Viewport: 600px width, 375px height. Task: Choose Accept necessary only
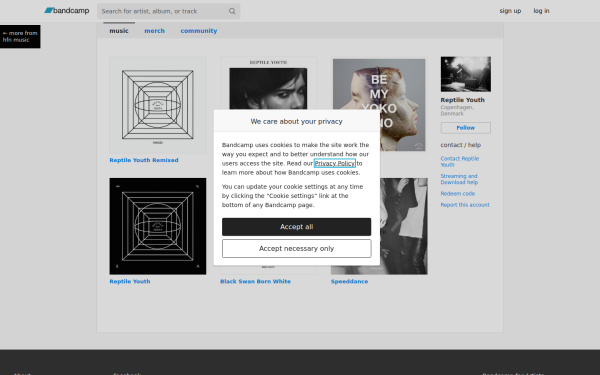tap(297, 249)
